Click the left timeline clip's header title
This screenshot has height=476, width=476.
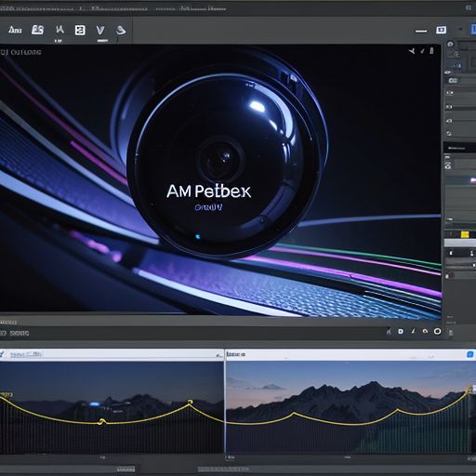click(26, 354)
